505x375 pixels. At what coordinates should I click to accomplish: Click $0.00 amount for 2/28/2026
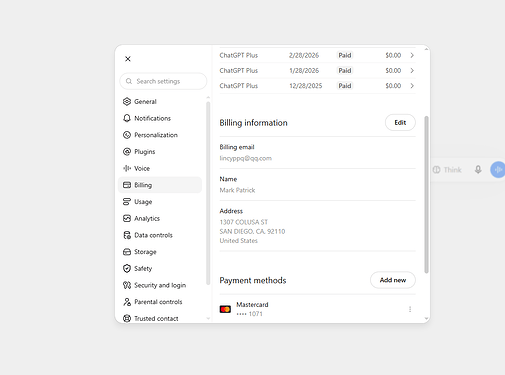coord(393,55)
